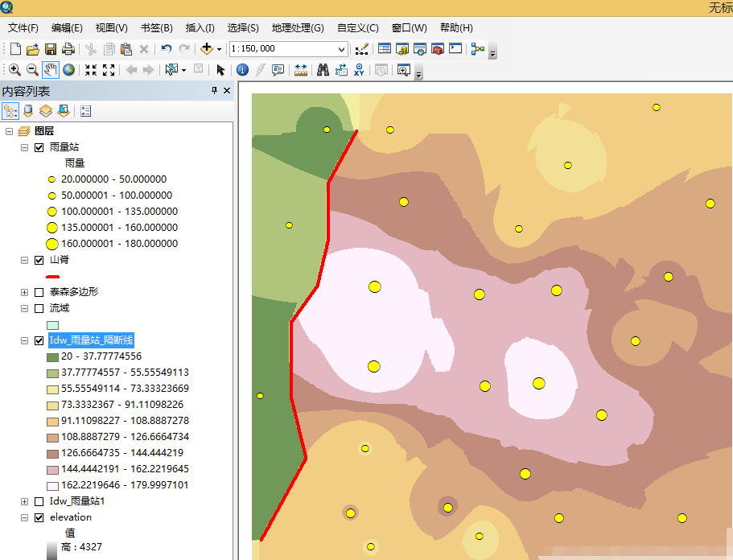Image resolution: width=733 pixels, height=560 pixels.
Task: Select the Pan hand tool
Action: coord(51,70)
